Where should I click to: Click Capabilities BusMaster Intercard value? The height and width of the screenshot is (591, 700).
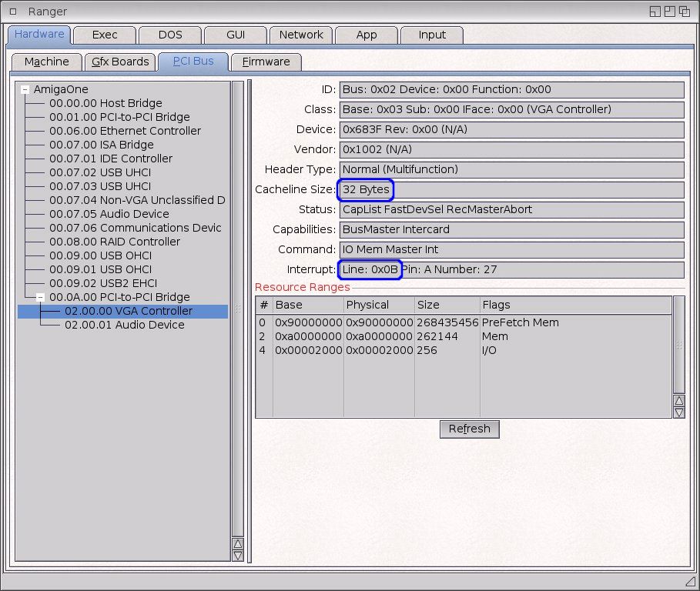click(511, 229)
